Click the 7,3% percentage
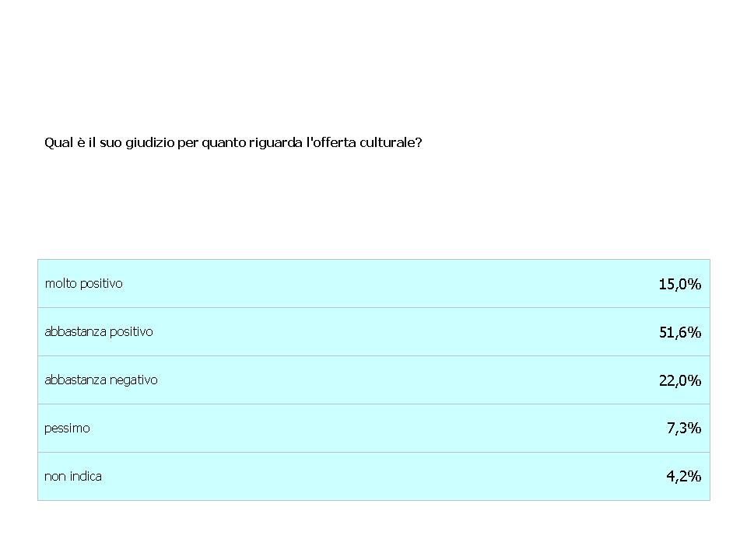 click(684, 428)
